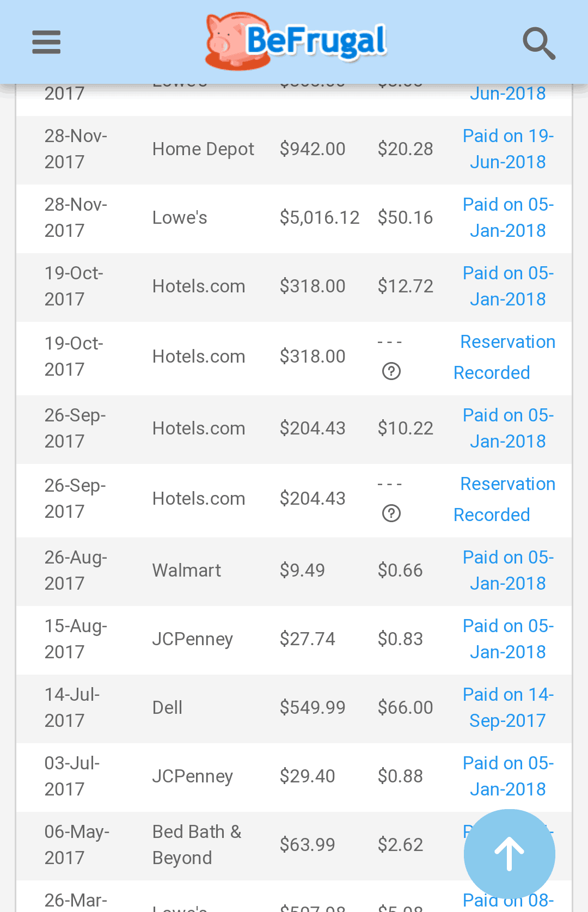Image resolution: width=588 pixels, height=912 pixels.
Task: Open Walmart paid on 05-Jan-2018 link
Action: pos(507,571)
